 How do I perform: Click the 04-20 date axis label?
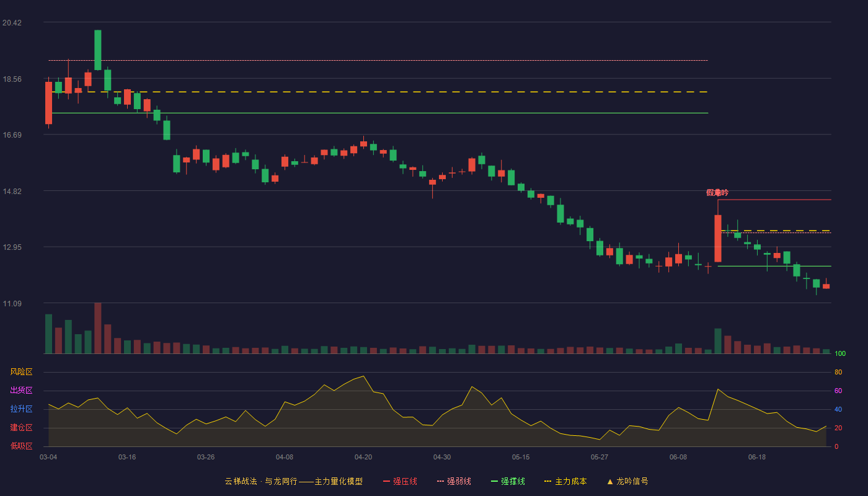(x=363, y=457)
